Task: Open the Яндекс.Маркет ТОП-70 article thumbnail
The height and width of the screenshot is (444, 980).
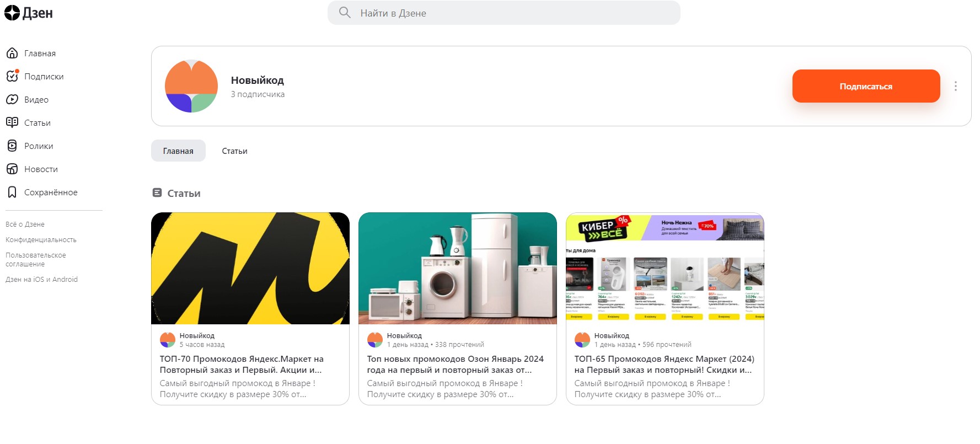Action: [250, 269]
